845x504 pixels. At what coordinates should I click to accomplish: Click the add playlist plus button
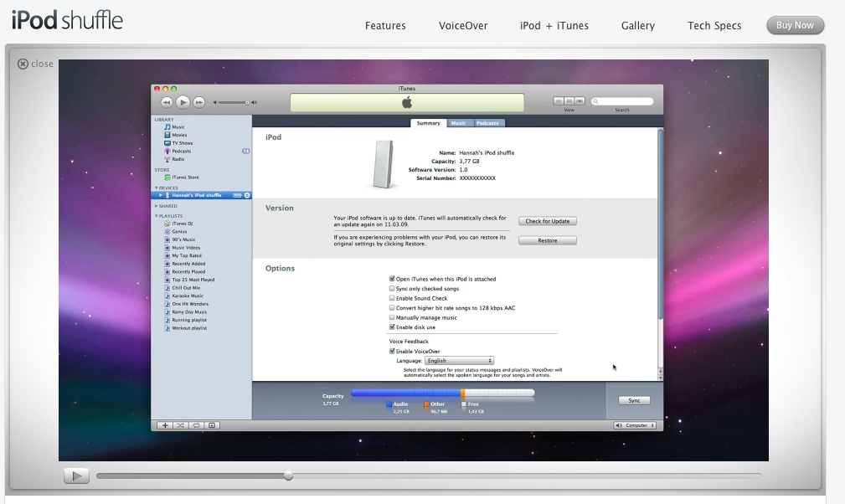pos(165,425)
